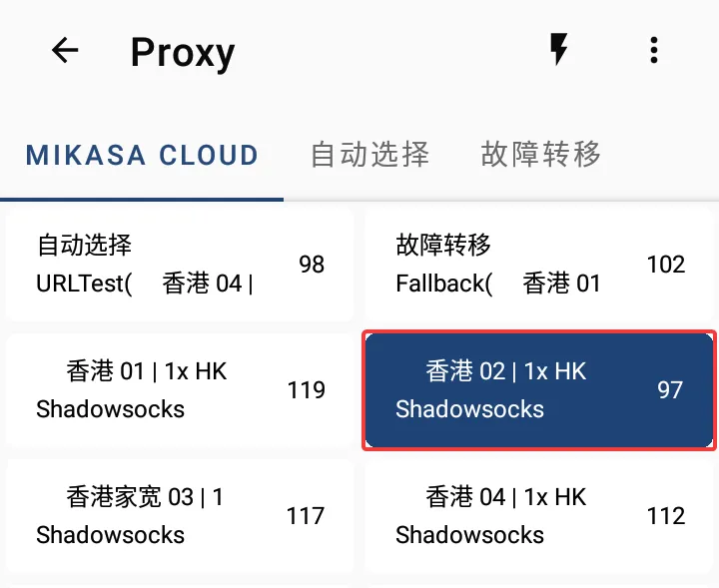
Task: Click the Proxy page title
Action: pyautogui.click(x=183, y=53)
